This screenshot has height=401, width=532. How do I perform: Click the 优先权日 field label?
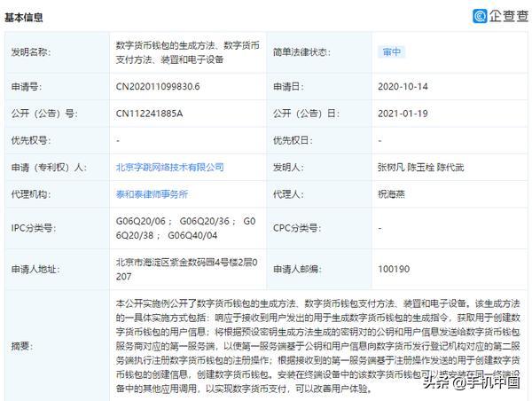(x=293, y=140)
